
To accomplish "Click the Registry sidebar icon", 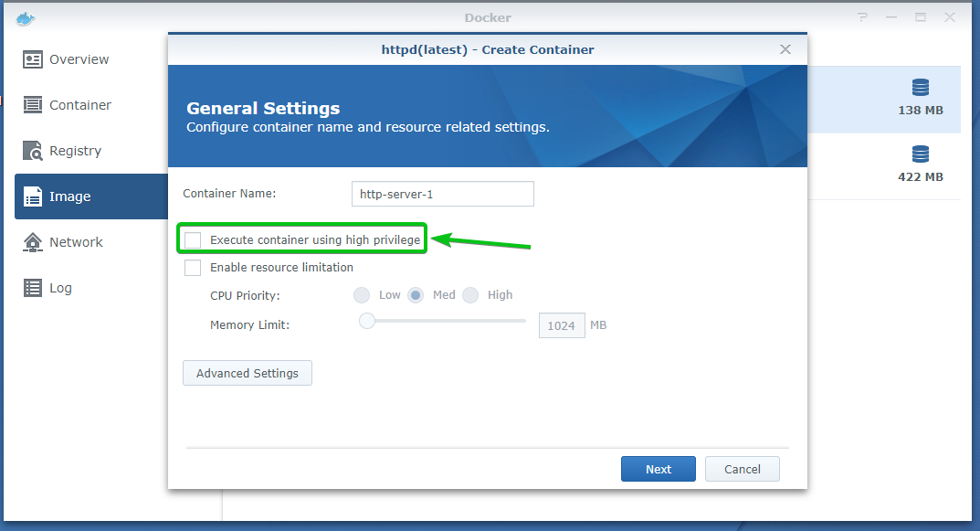I will (33, 151).
